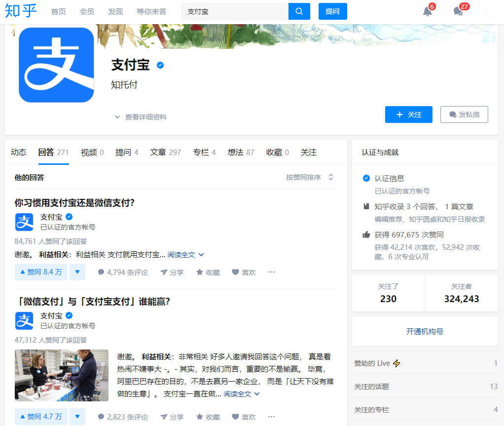This screenshot has height=426, width=504.
Task: Open the 关注的话题 row
Action: (x=426, y=387)
